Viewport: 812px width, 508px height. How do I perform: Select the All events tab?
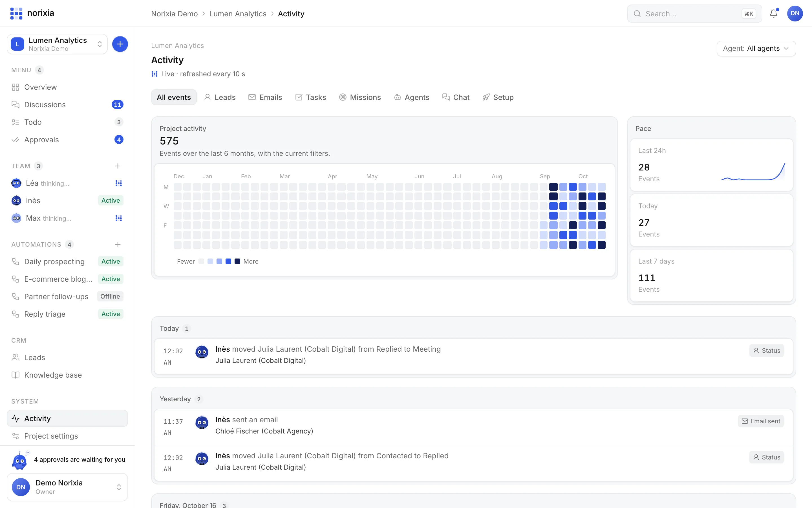(x=174, y=97)
